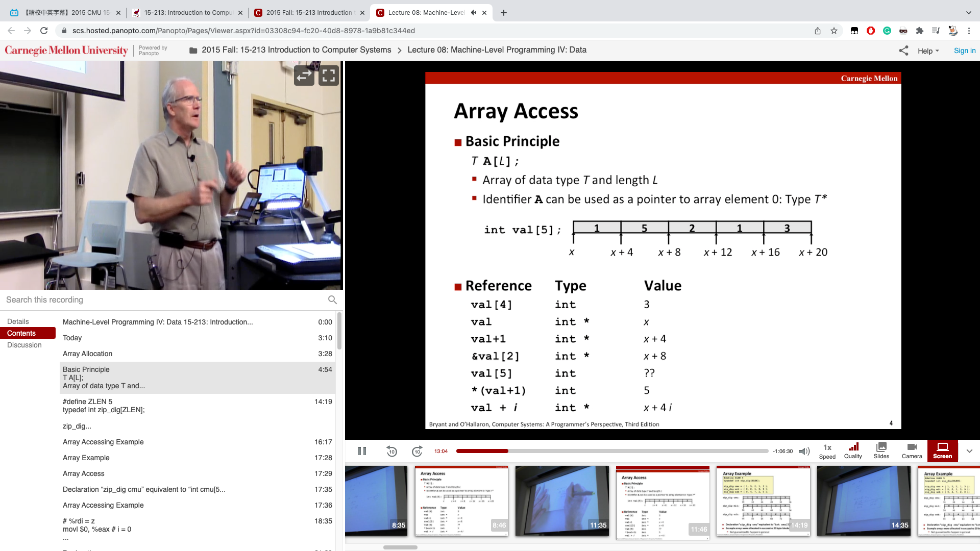Click the folder icon in breadcrumb
980x551 pixels.
[193, 50]
